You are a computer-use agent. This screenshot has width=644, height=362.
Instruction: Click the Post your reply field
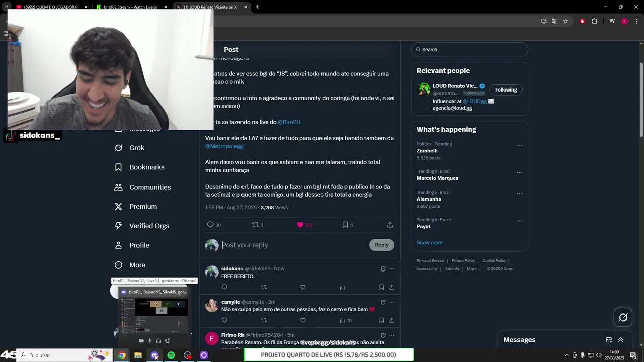294,245
